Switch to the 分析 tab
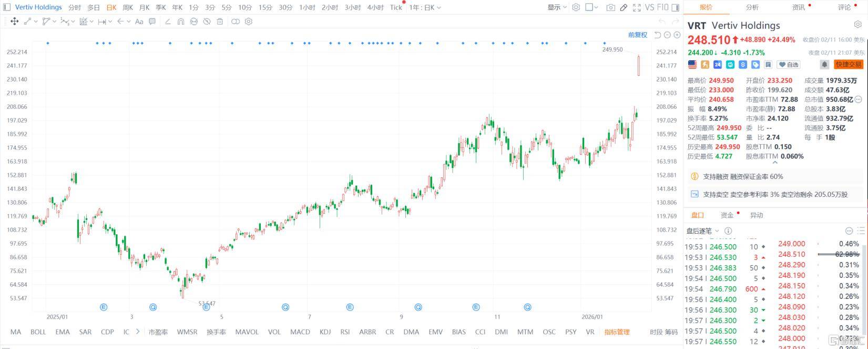Viewport: 868px width, 349px height. click(x=752, y=7)
